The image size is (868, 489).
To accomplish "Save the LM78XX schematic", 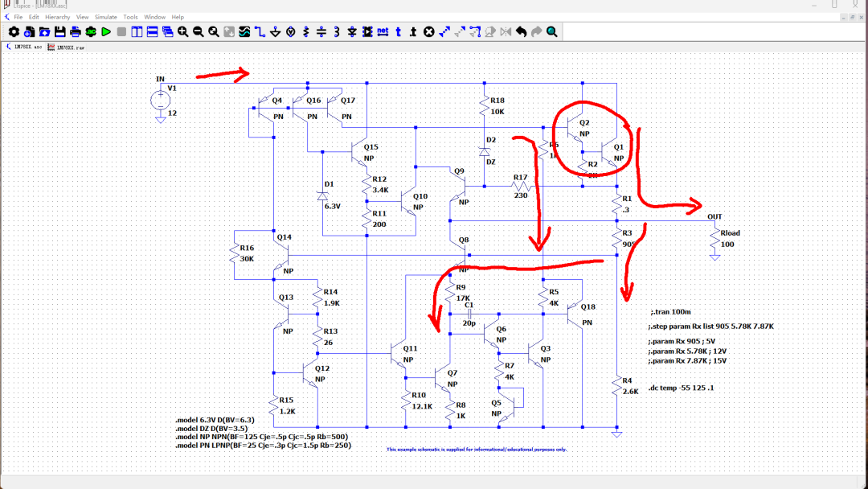I will 59,32.
